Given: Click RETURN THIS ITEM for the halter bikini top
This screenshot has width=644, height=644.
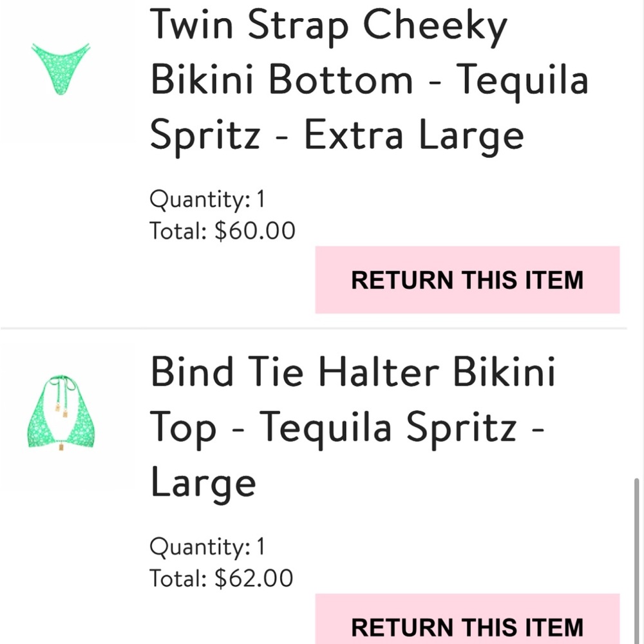Looking at the screenshot, I should [466, 625].
